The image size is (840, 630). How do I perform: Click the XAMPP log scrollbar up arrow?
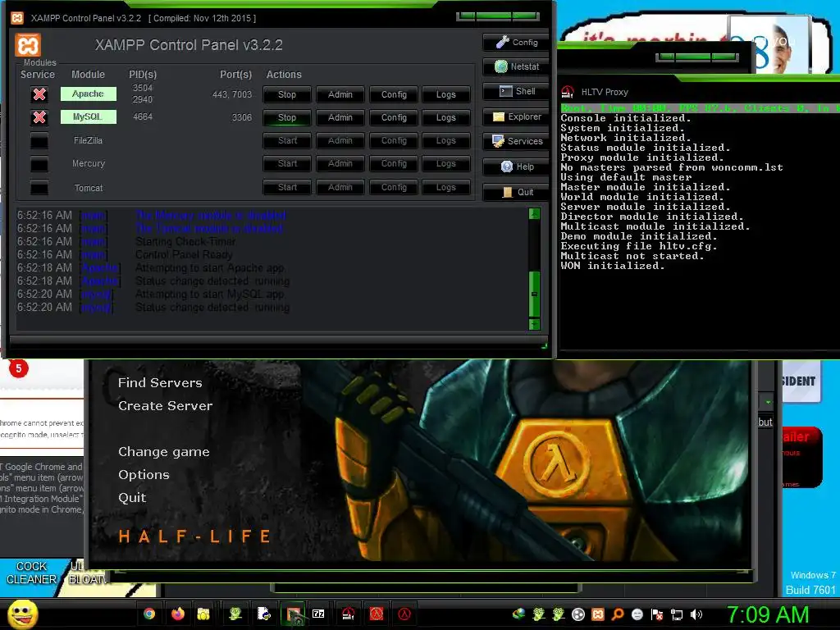534,214
